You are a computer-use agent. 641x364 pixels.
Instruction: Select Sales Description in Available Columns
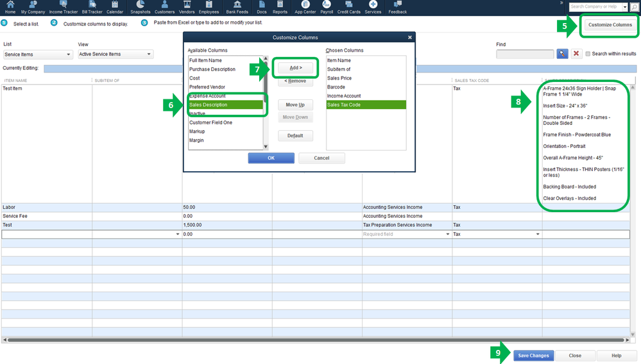225,105
